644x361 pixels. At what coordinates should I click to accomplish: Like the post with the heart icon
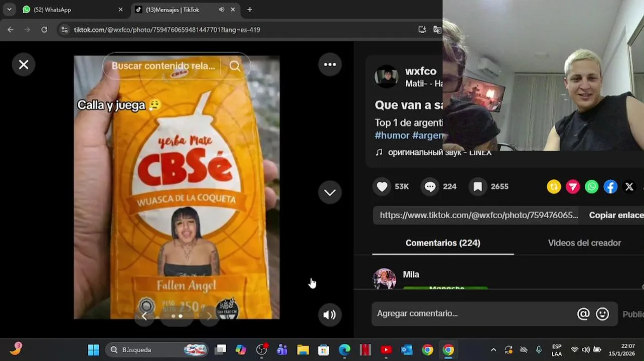(x=382, y=187)
